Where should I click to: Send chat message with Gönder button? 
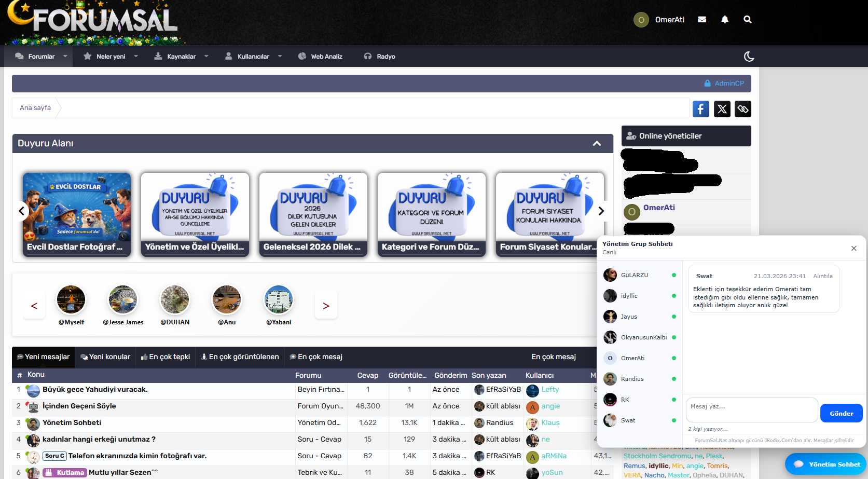pos(841,414)
